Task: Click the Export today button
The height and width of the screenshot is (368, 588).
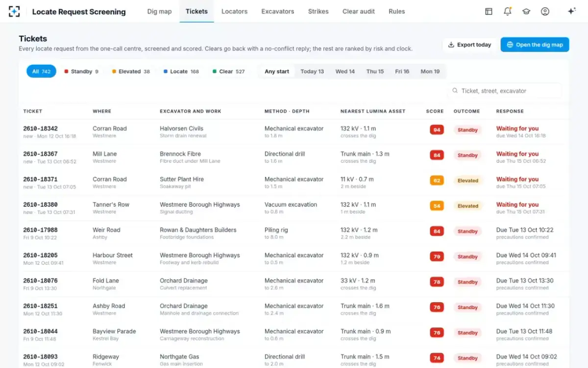Action: [x=469, y=45]
